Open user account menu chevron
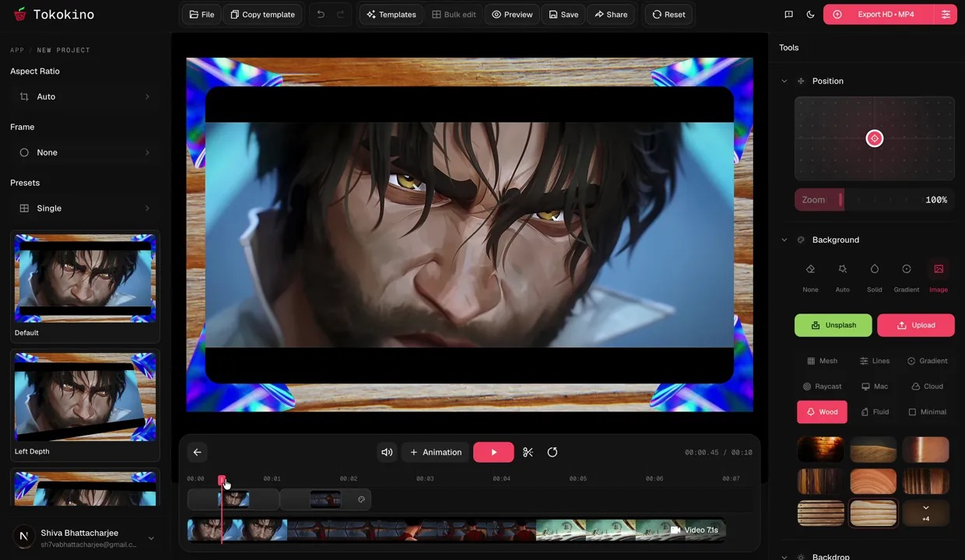The image size is (965, 560). 151,537
